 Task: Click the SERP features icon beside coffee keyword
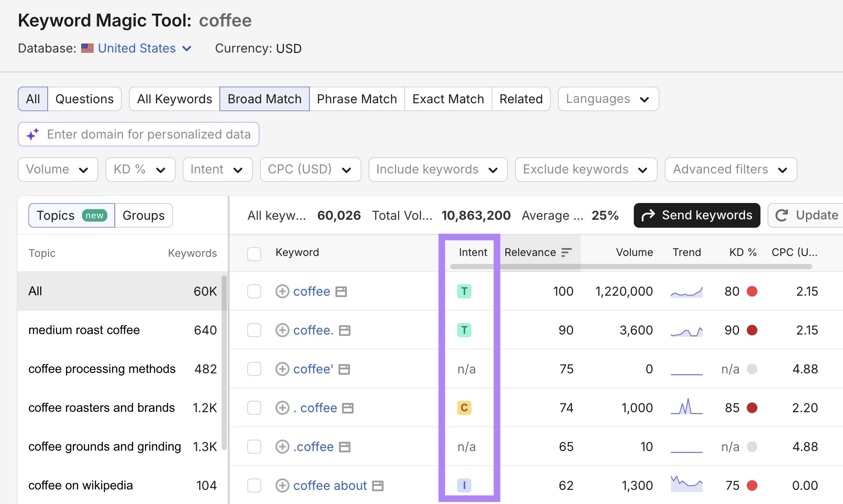point(341,292)
